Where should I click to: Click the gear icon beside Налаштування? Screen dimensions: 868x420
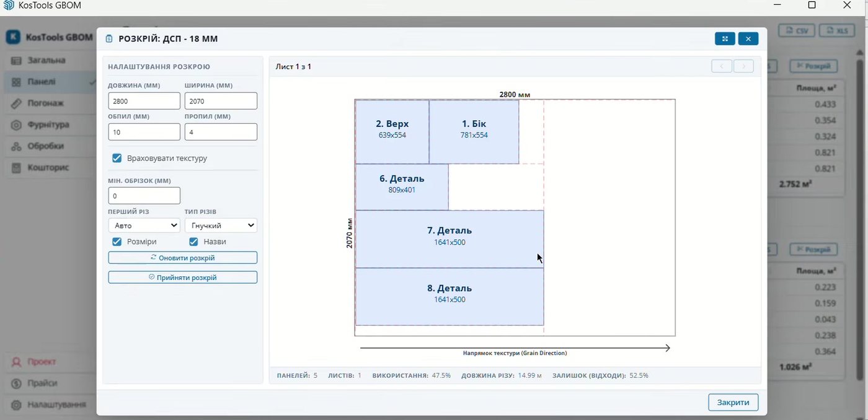pos(16,405)
